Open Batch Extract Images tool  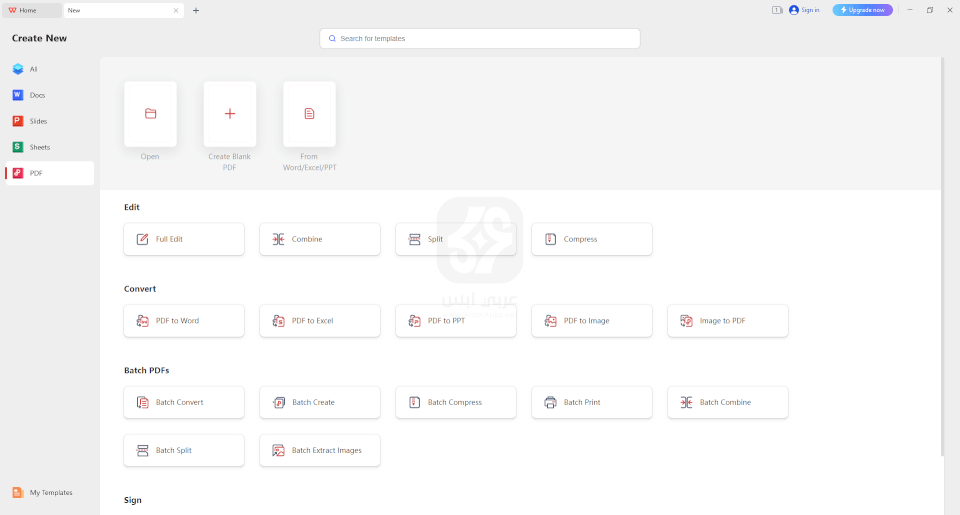320,450
